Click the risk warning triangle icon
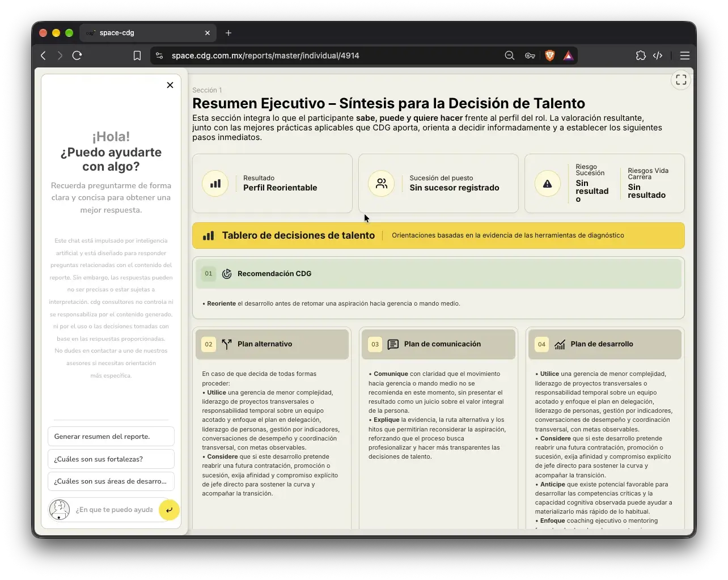 [548, 184]
